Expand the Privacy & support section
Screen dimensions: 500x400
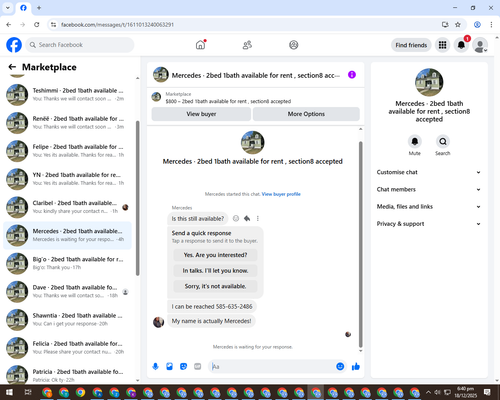(429, 224)
